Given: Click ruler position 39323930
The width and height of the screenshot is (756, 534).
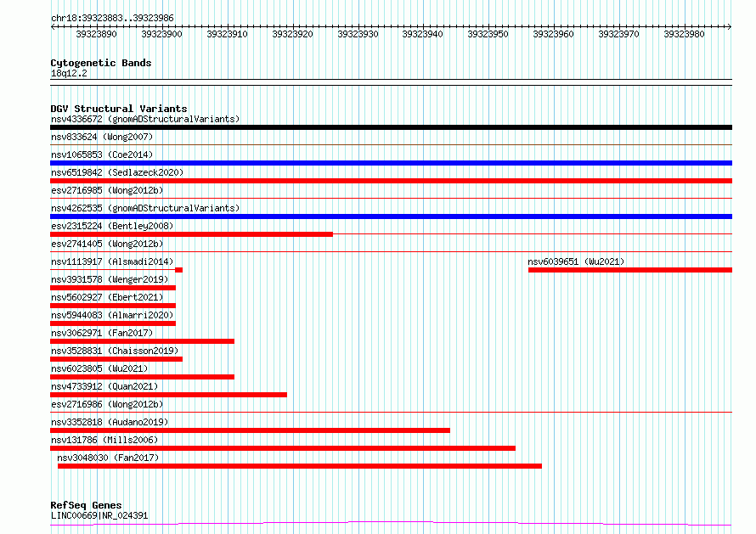Looking at the screenshot, I should tap(358, 34).
